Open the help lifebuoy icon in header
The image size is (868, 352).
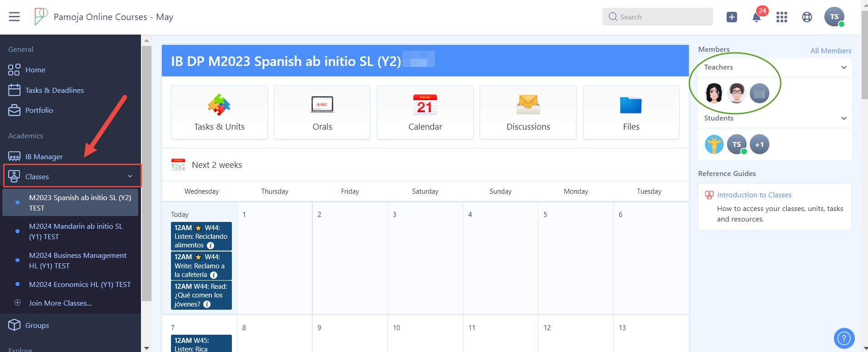(x=807, y=17)
